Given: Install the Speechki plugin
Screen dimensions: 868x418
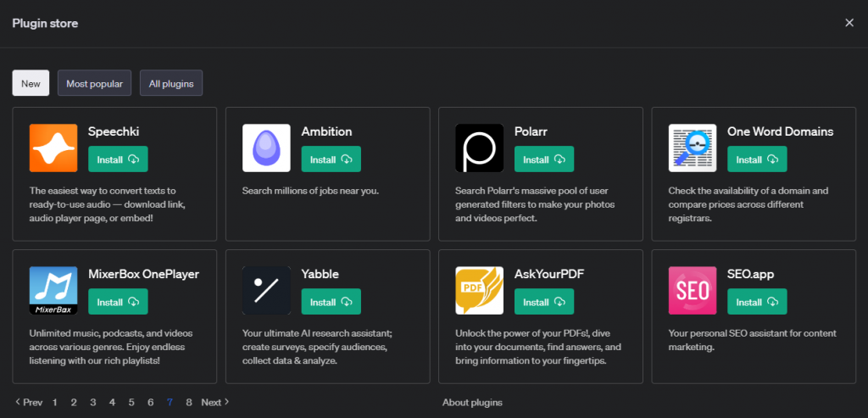Looking at the screenshot, I should [x=118, y=159].
